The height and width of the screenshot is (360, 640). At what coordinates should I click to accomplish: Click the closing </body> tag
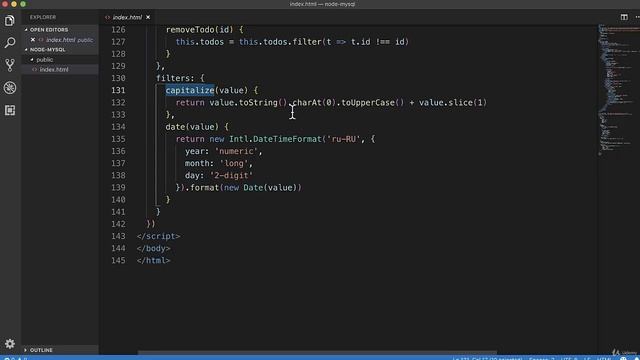click(x=153, y=248)
